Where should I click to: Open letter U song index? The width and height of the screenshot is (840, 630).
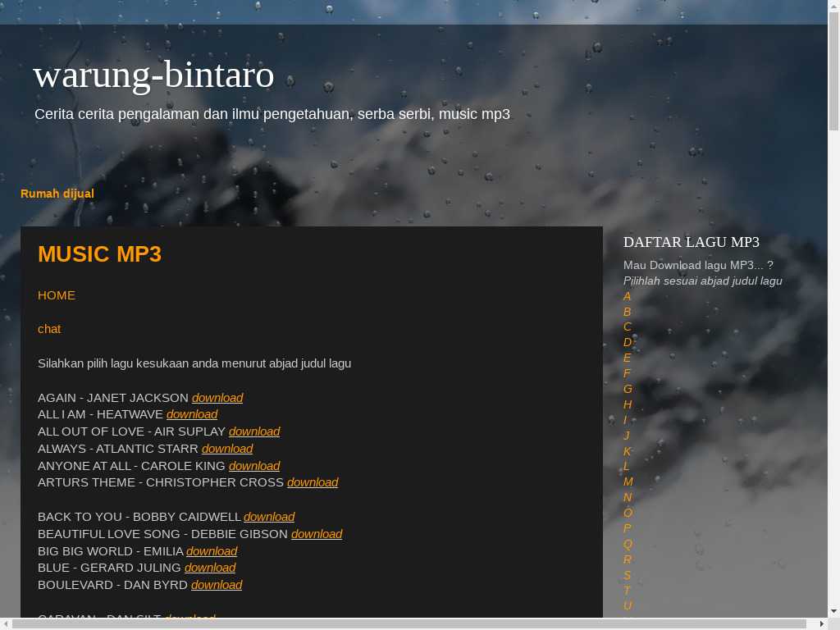click(628, 605)
